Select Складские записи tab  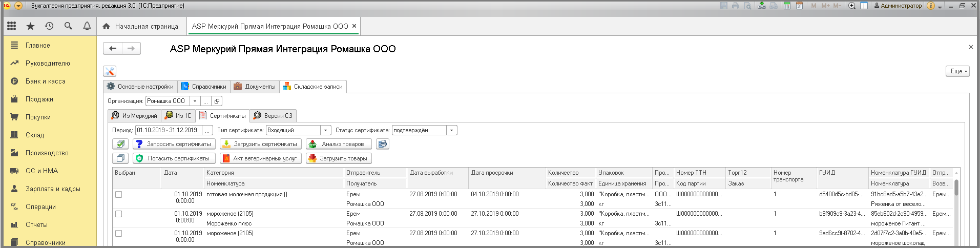(x=313, y=87)
